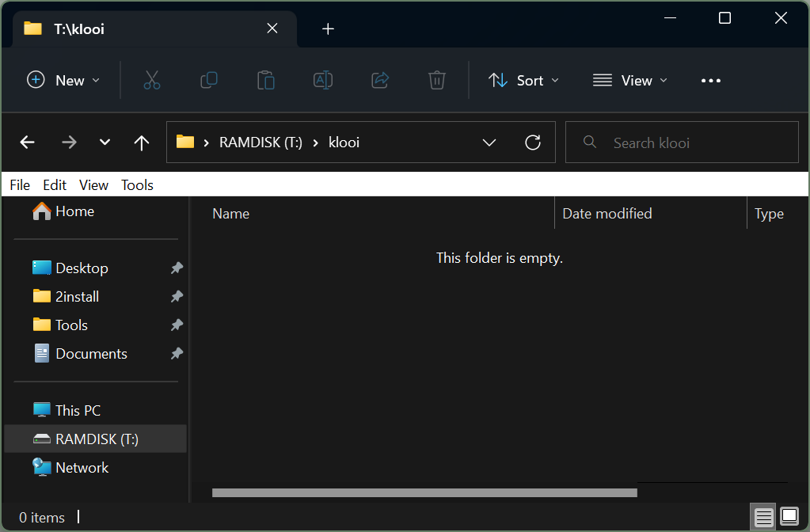
Task: Click the Share icon in toolbar
Action: tap(380, 80)
